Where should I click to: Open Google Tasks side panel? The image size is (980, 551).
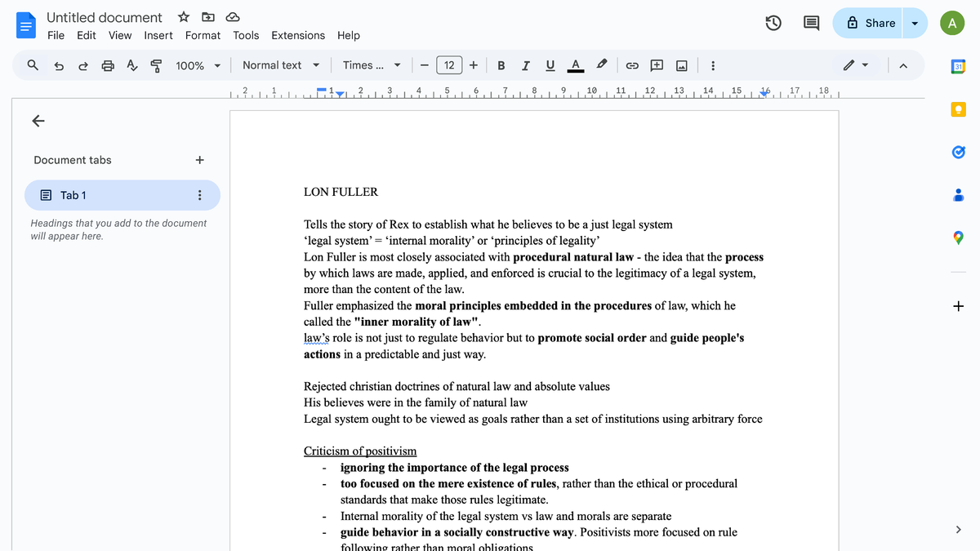pos(959,152)
